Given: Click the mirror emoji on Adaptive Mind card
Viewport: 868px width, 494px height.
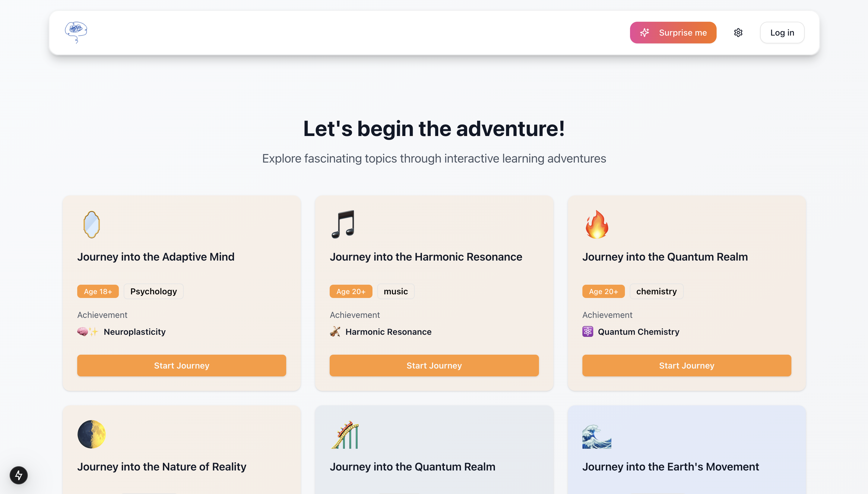Looking at the screenshot, I should click(x=92, y=224).
